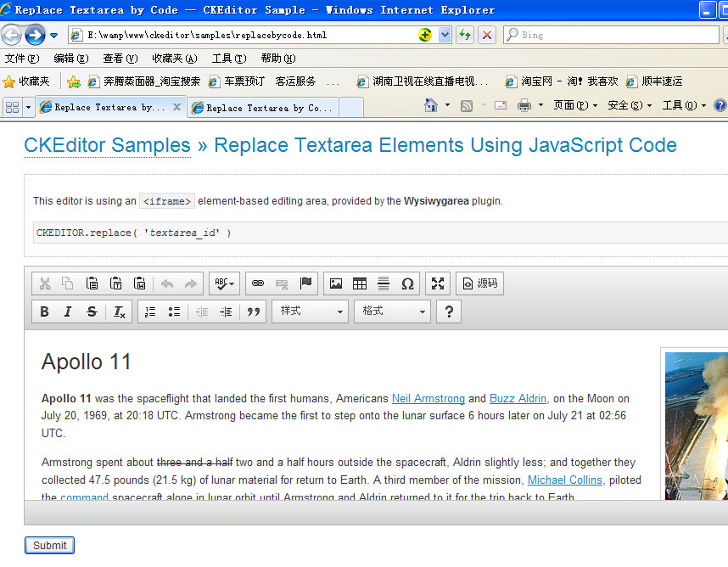The height and width of the screenshot is (567, 728).
Task: Insert an image via picture icon
Action: 336,283
